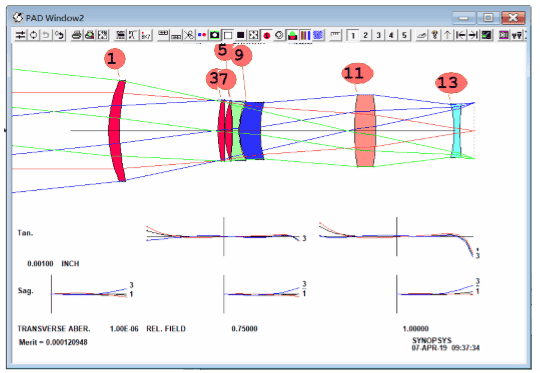
Task: Click the black icon with green checkmark
Action: [486, 35]
